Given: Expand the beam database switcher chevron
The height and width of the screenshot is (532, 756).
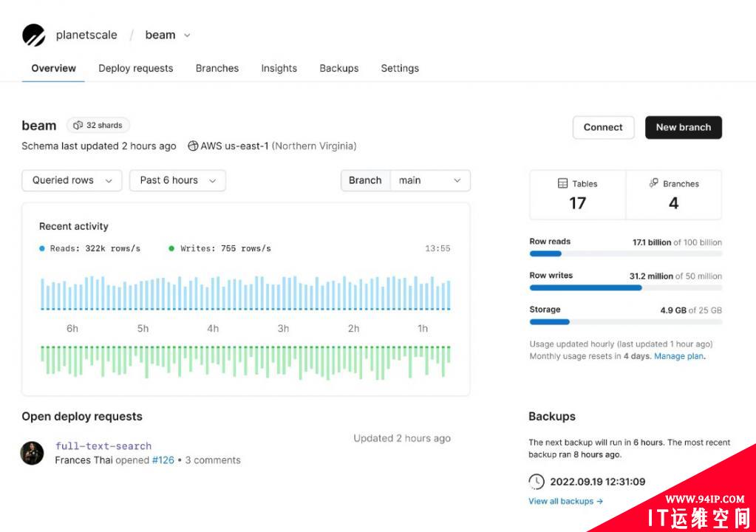Looking at the screenshot, I should 187,35.
